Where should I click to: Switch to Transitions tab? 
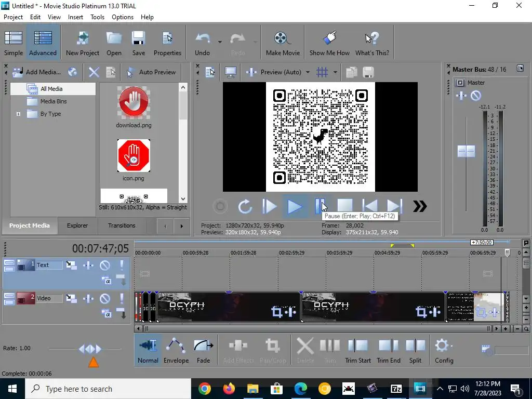click(122, 225)
